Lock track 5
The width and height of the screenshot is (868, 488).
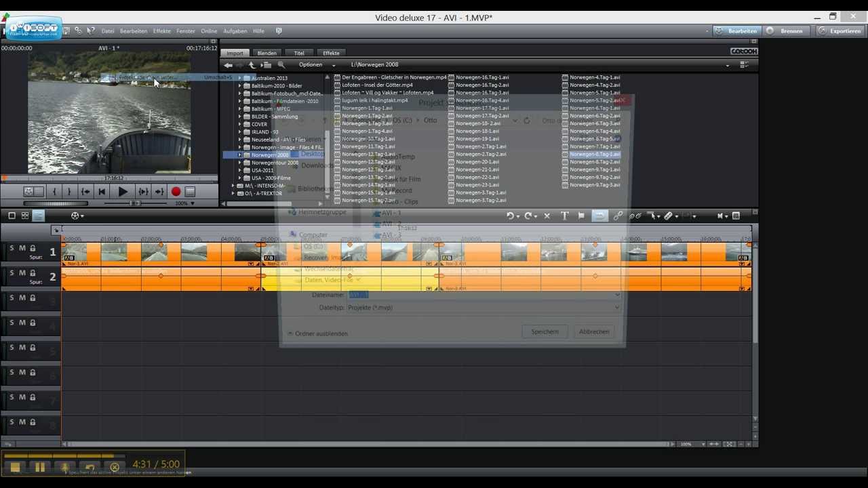click(x=33, y=348)
